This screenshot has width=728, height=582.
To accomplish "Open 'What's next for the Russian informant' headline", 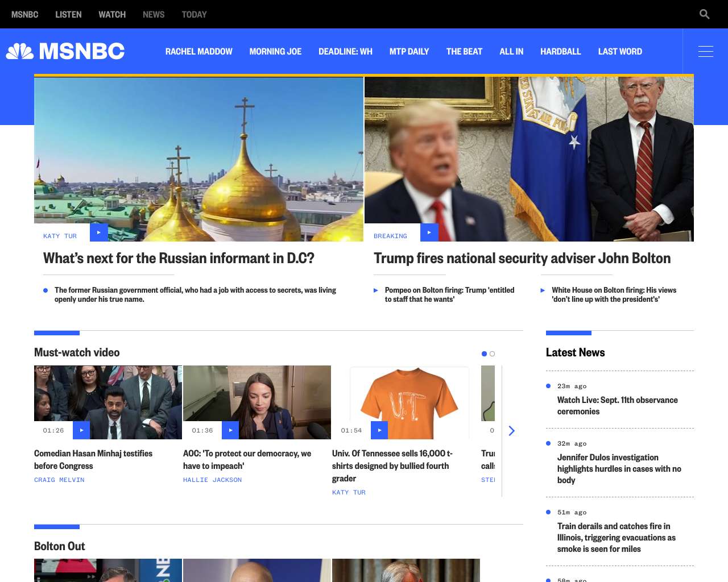I will click(x=179, y=258).
